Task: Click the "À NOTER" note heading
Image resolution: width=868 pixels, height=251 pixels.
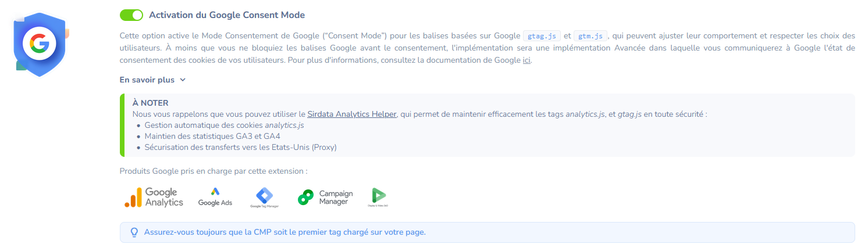Action: pos(151,103)
